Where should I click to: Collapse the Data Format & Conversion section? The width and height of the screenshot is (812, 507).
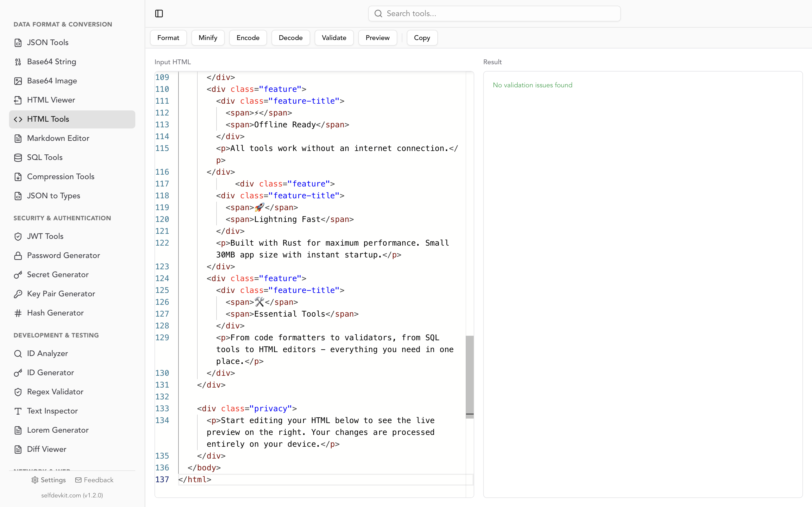(62, 24)
